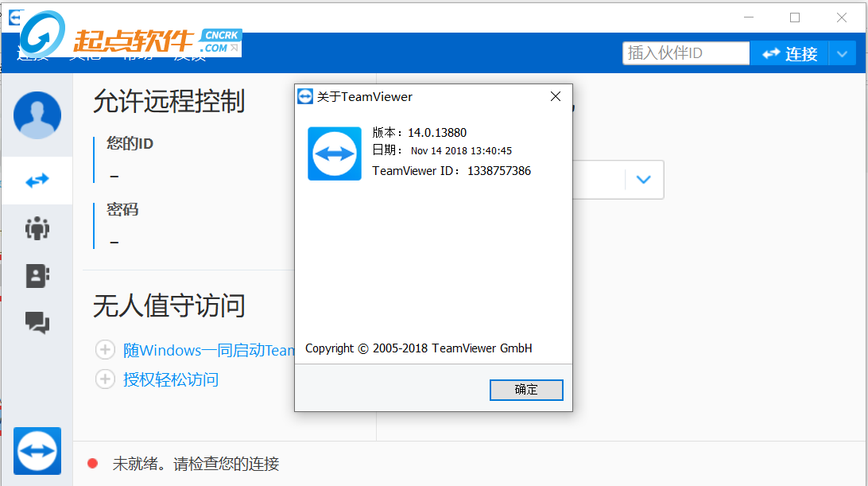
Task: Open the Meeting sidebar icon
Action: (x=37, y=227)
